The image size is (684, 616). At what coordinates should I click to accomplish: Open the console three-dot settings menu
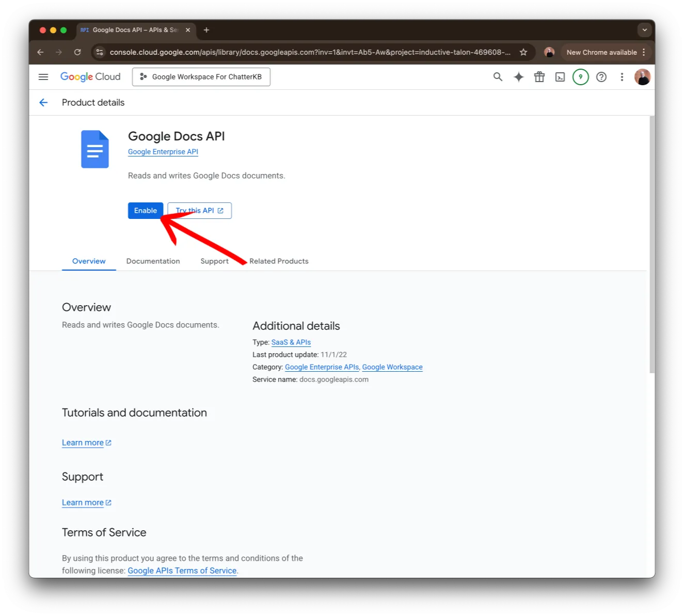coord(622,77)
